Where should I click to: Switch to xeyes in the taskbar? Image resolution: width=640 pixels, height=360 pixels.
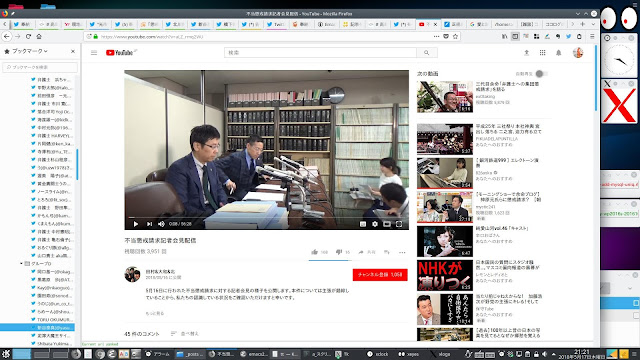pos(409,354)
